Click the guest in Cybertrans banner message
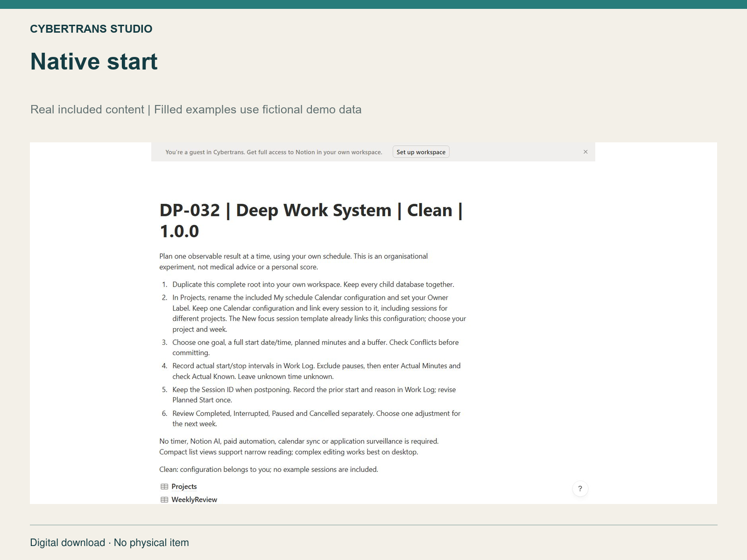Screen dimensions: 747x560 (x=274, y=152)
